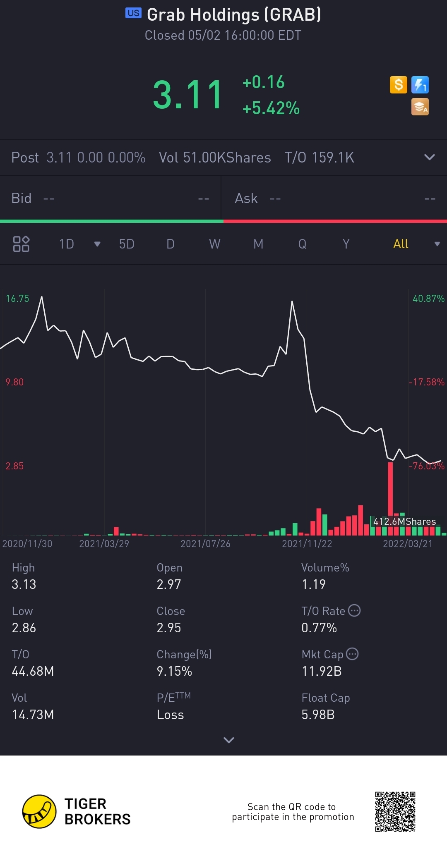
Task: Tap the T/O 159.1K text
Action: (x=319, y=158)
